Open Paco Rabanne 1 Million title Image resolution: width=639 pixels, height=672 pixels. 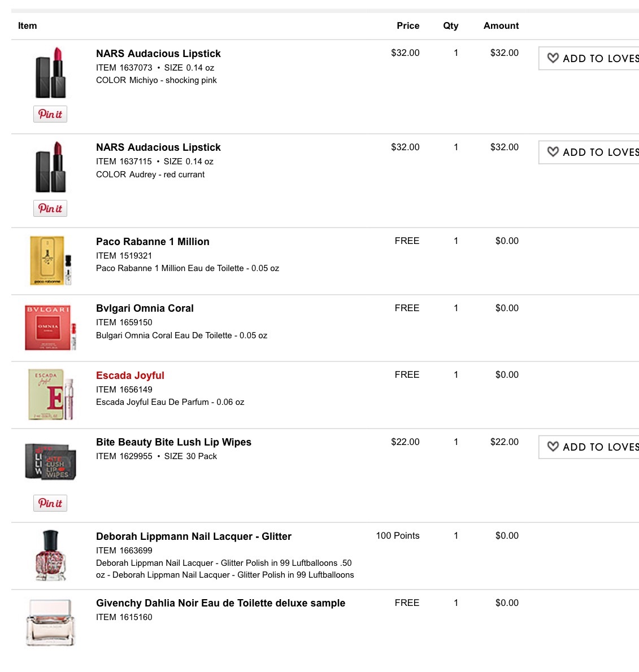153,242
